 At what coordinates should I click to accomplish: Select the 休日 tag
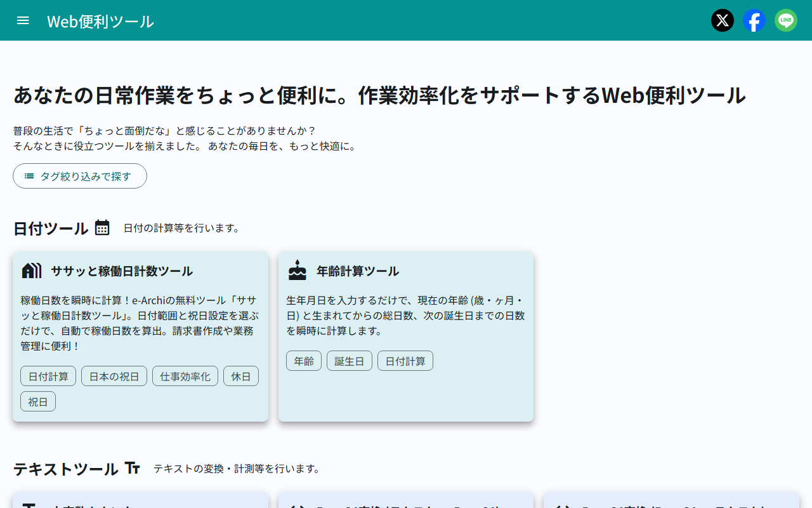240,375
